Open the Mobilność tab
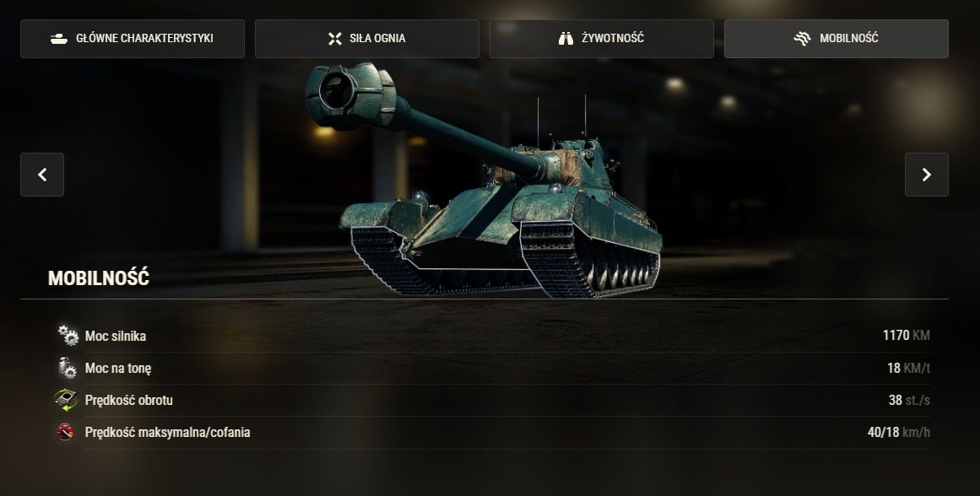 [837, 39]
